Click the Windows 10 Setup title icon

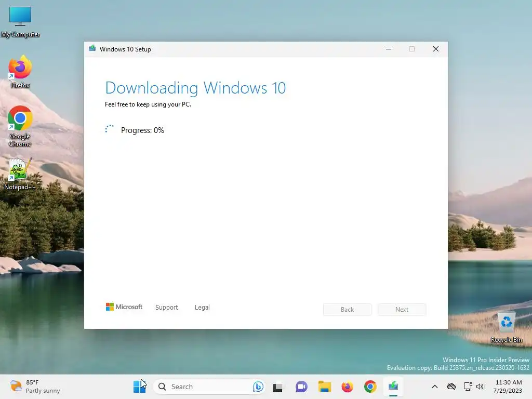(92, 48)
